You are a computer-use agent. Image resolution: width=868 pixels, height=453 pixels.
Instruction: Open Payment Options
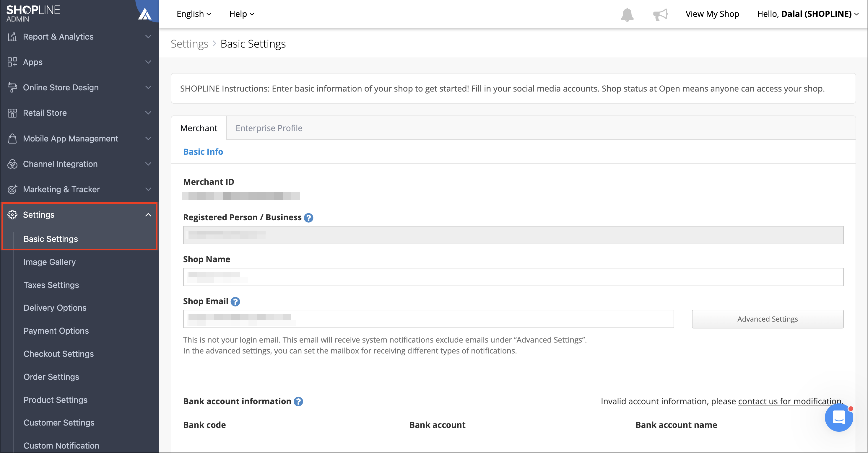pyautogui.click(x=56, y=331)
